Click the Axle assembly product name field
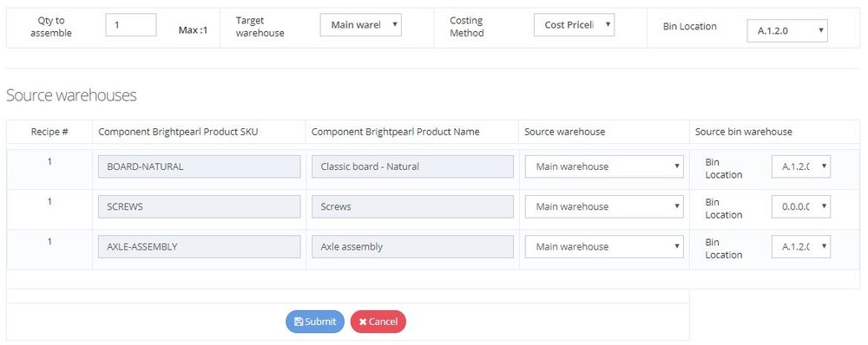The height and width of the screenshot is (345, 868). point(412,246)
